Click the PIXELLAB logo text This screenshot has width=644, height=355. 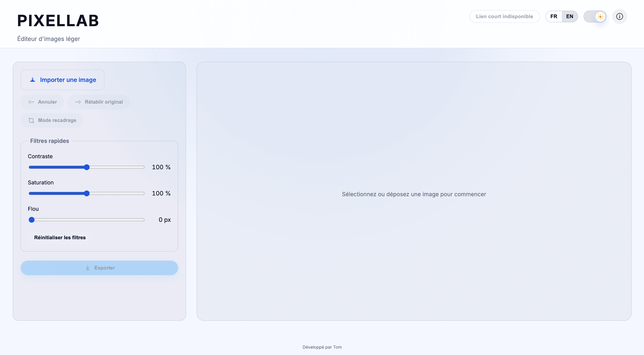coord(57,21)
